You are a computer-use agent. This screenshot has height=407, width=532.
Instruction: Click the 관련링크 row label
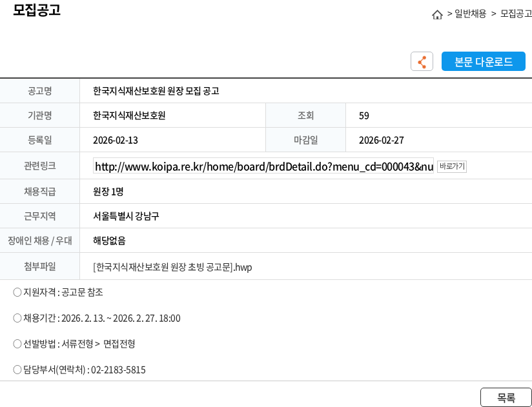pyautogui.click(x=39, y=166)
